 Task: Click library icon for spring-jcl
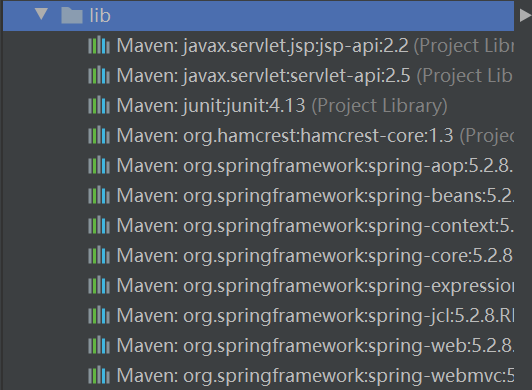coord(99,315)
